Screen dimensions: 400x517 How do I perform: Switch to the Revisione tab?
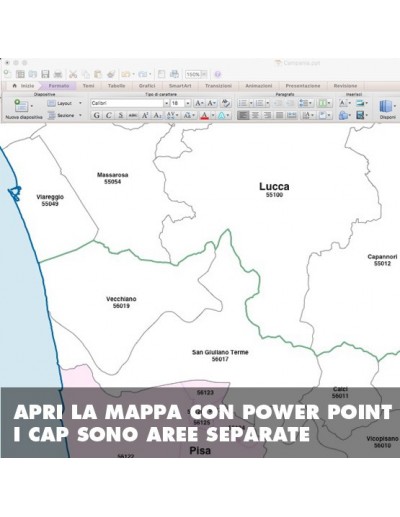pyautogui.click(x=345, y=86)
